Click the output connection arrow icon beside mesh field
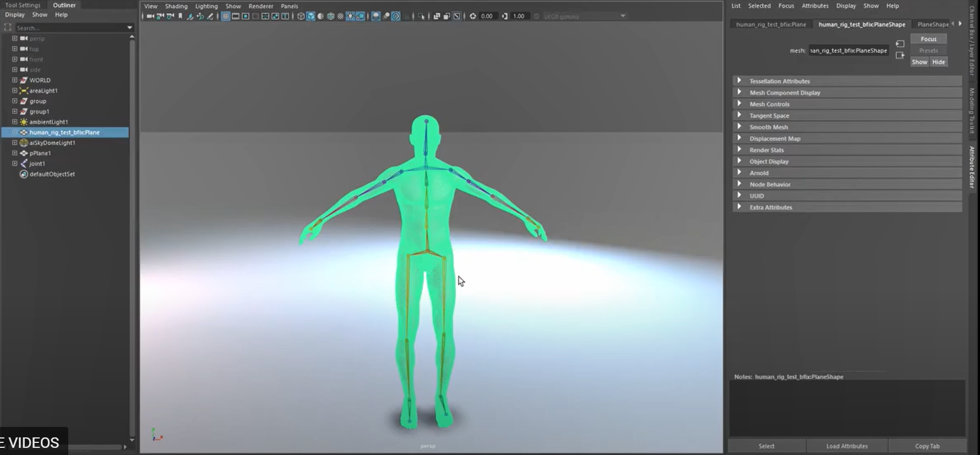 tap(900, 56)
